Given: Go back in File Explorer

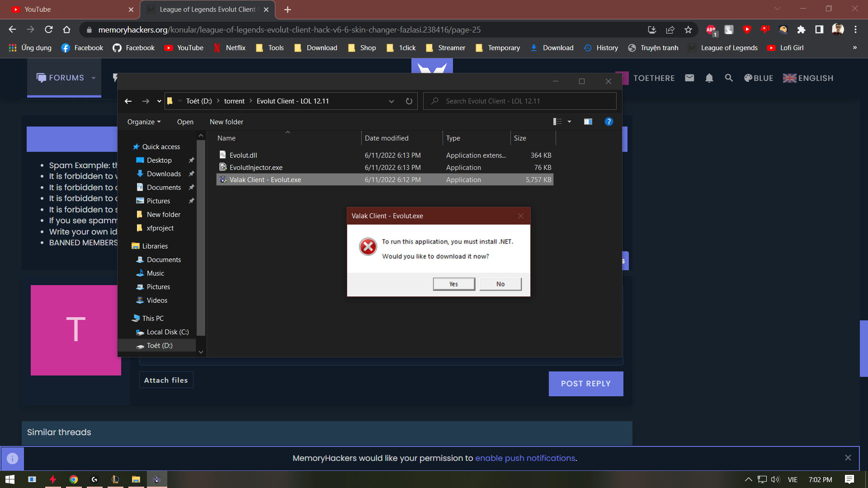Looking at the screenshot, I should 128,101.
